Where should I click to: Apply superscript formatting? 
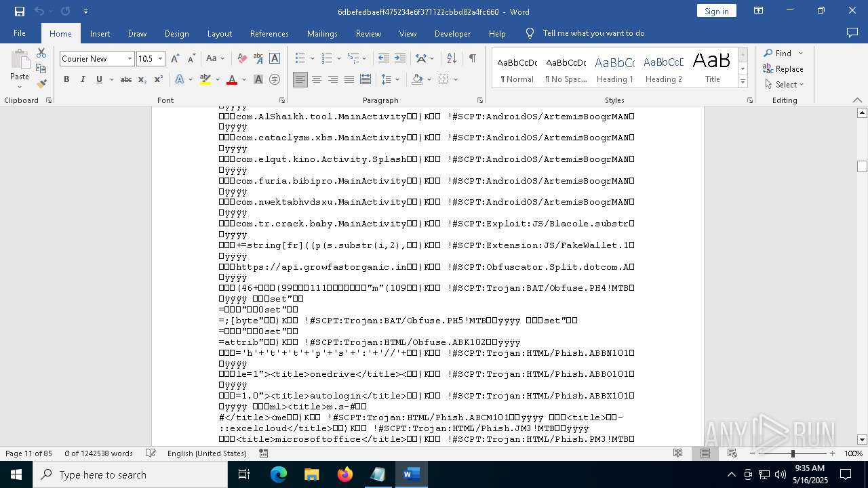(x=158, y=80)
